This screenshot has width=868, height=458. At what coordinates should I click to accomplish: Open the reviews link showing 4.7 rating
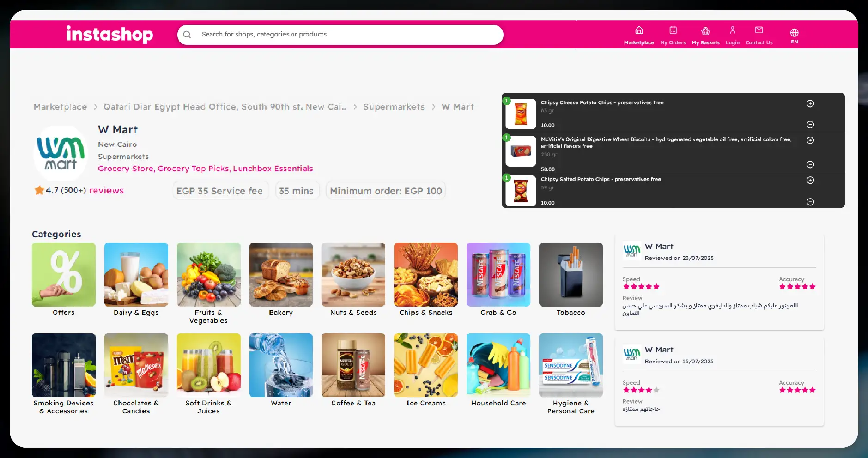tap(106, 190)
